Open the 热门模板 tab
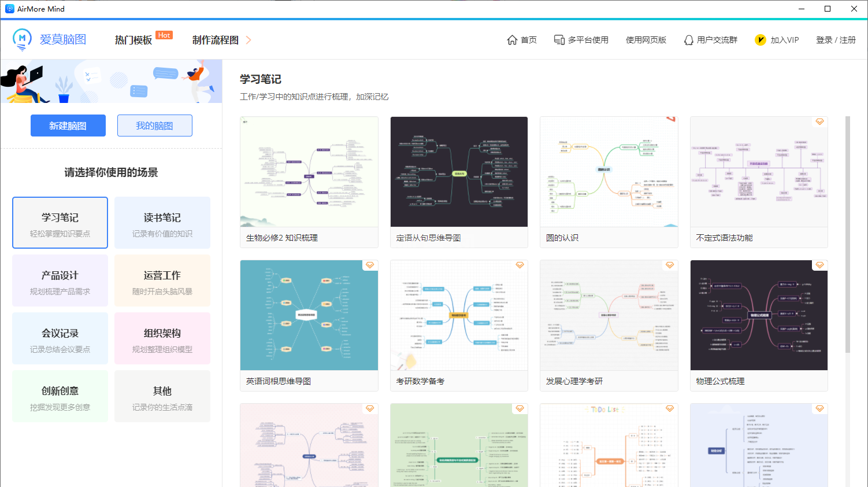Image resolution: width=868 pixels, height=487 pixels. (133, 40)
